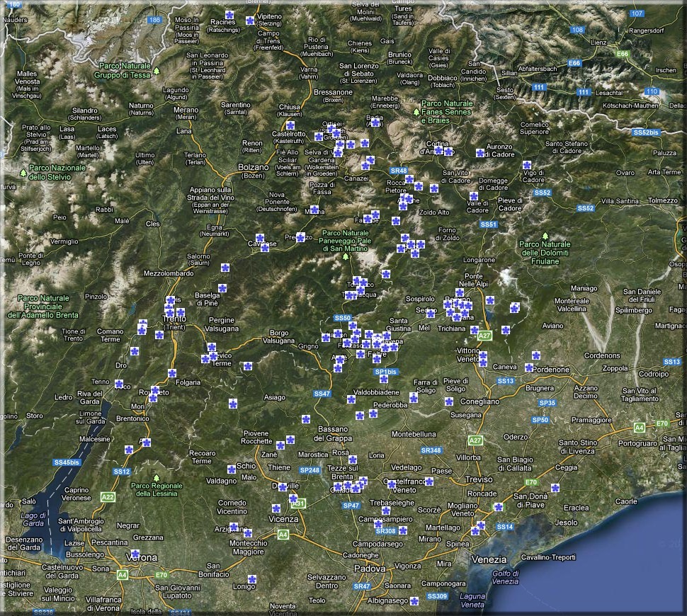This screenshot has height=616, width=687.
Task: Click the Lienz town label
Action: point(598,42)
